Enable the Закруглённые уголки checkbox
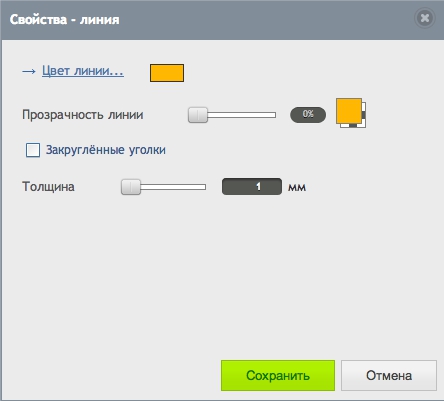The image size is (444, 401). tap(33, 150)
